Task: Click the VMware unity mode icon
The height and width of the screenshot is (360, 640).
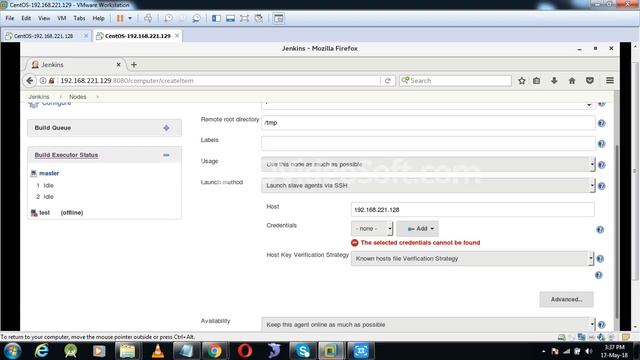Action: 259,18
